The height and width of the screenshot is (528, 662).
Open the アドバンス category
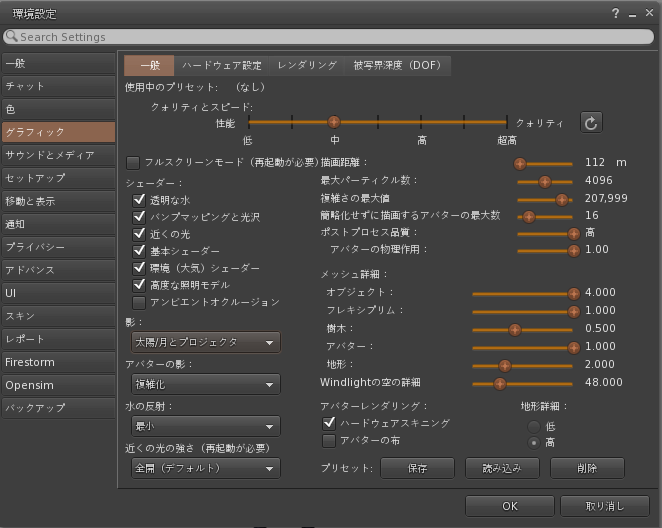point(58,270)
